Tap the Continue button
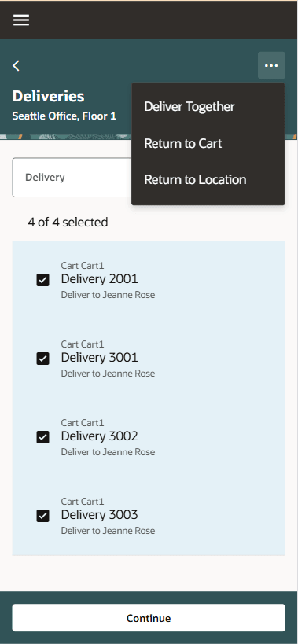This screenshot has height=644, width=298. (x=149, y=618)
